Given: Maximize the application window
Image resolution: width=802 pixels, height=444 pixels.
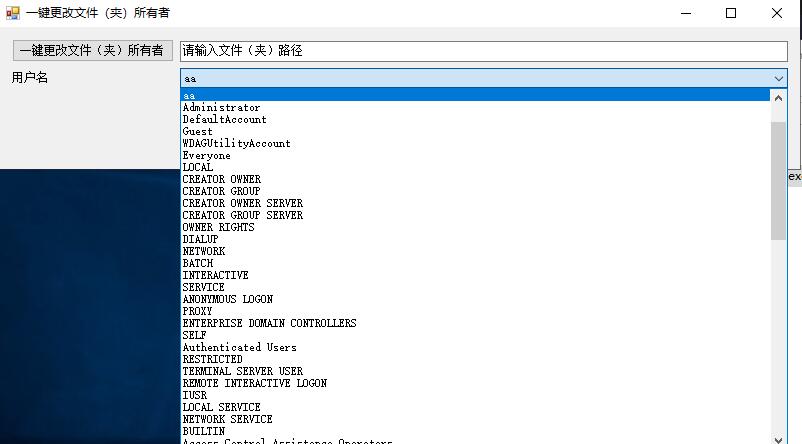Looking at the screenshot, I should pyautogui.click(x=730, y=13).
